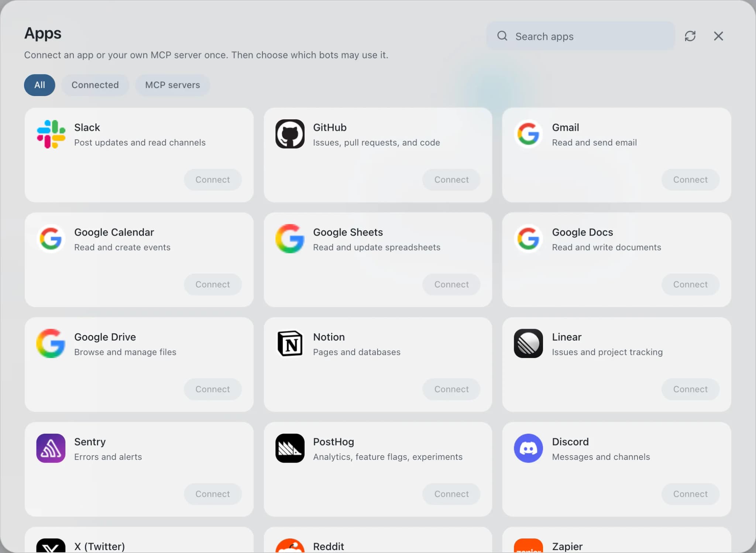Click the Google Docs title
756x553 pixels.
click(583, 232)
